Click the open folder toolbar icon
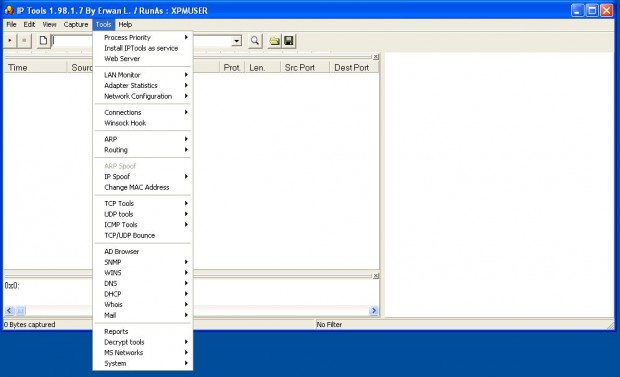The width and height of the screenshot is (620, 377). (x=274, y=40)
